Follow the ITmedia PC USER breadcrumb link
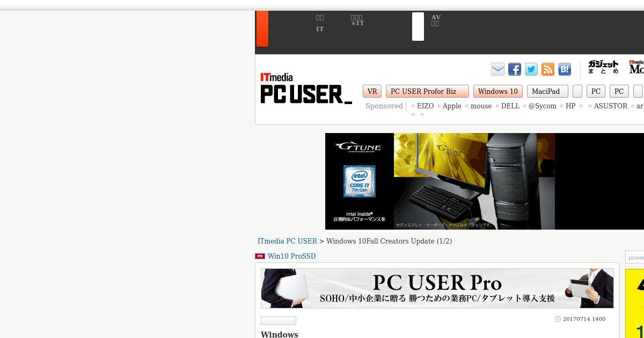This screenshot has height=338, width=644. (287, 241)
